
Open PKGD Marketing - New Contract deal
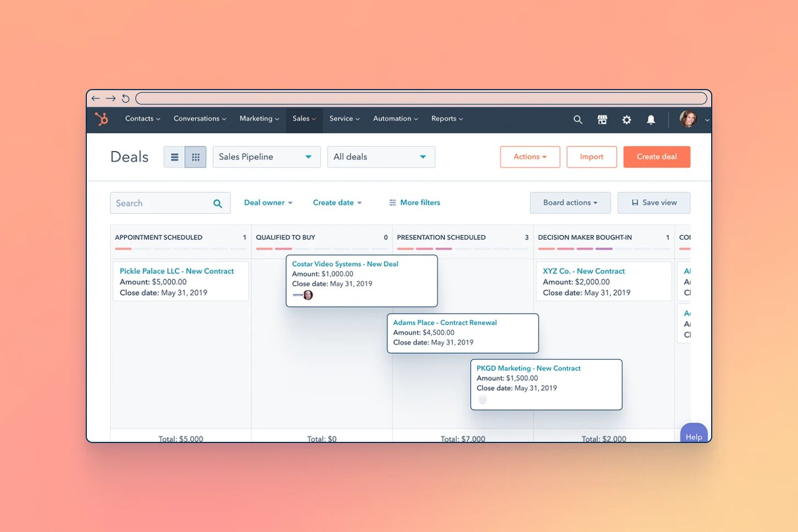pos(529,369)
